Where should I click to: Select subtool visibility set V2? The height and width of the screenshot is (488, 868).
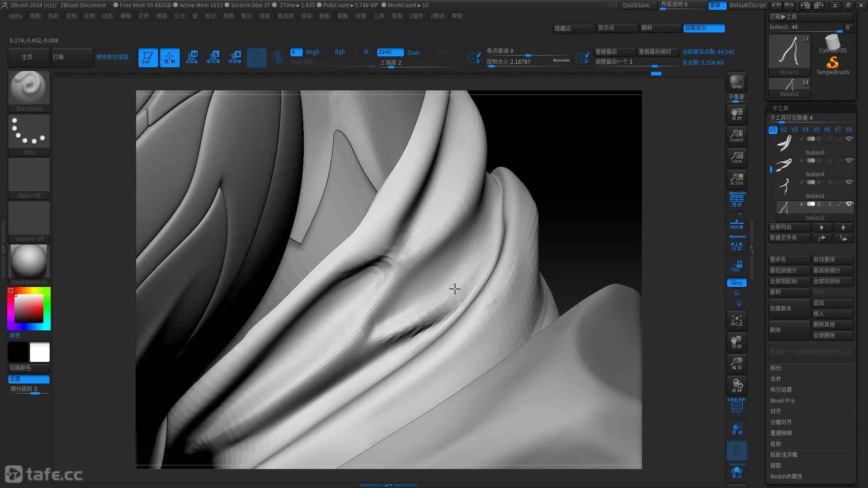point(783,130)
